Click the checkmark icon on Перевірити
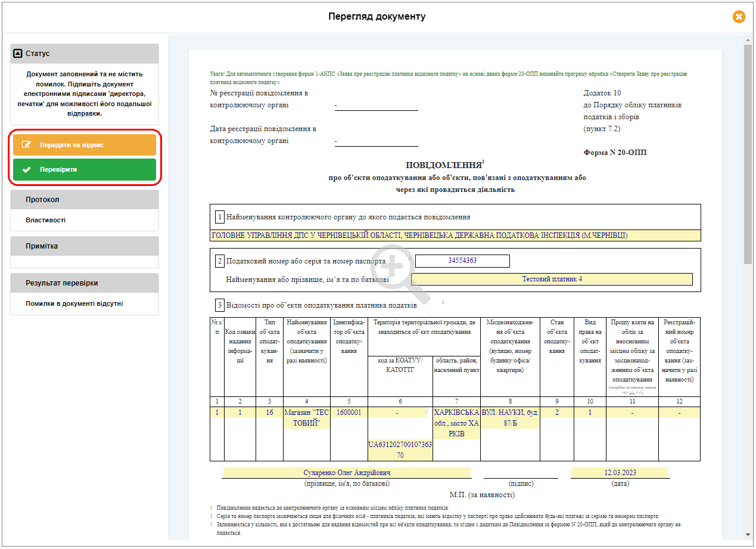 (26, 169)
